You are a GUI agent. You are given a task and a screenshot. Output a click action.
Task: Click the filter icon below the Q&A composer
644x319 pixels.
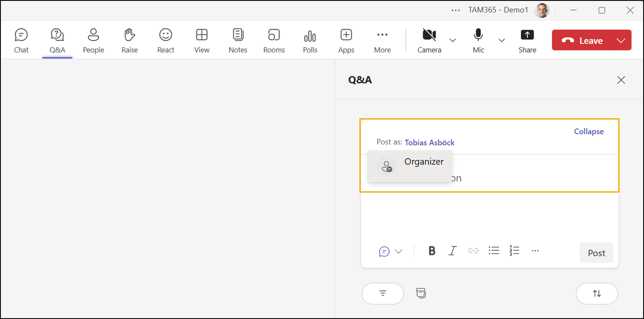pos(382,293)
